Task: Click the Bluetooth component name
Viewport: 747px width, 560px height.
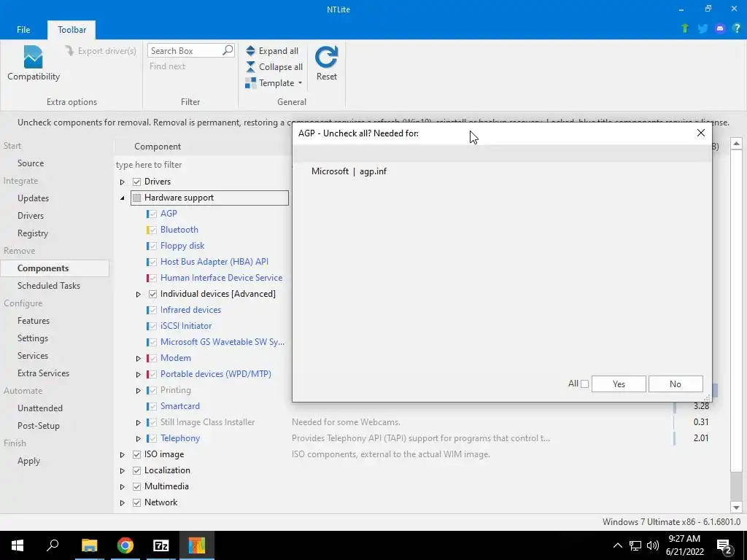Action: (179, 230)
